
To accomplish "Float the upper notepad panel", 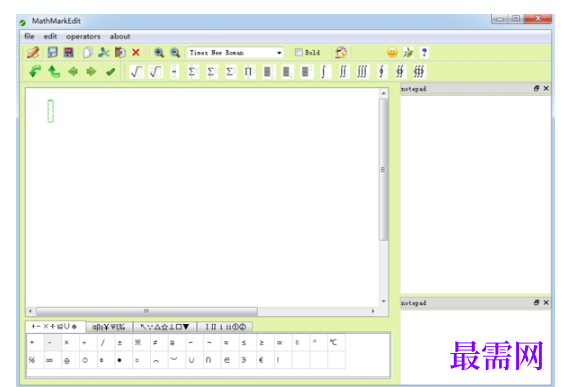I will click(536, 88).
